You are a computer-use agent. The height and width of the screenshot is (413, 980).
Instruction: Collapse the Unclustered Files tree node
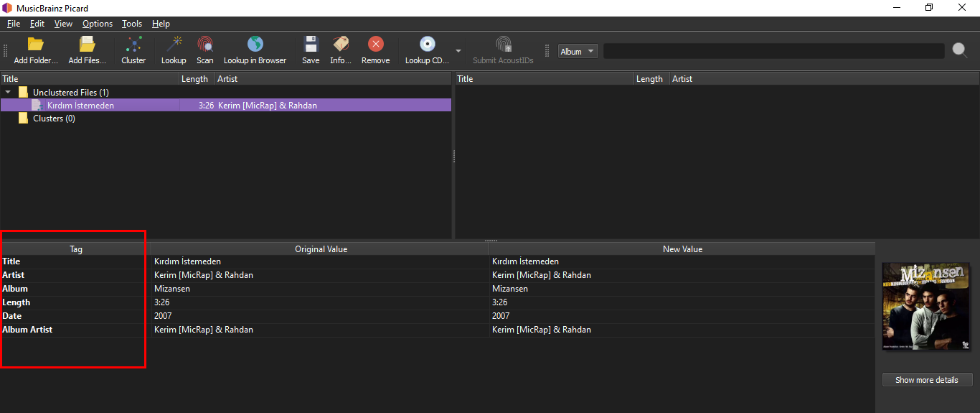point(8,93)
